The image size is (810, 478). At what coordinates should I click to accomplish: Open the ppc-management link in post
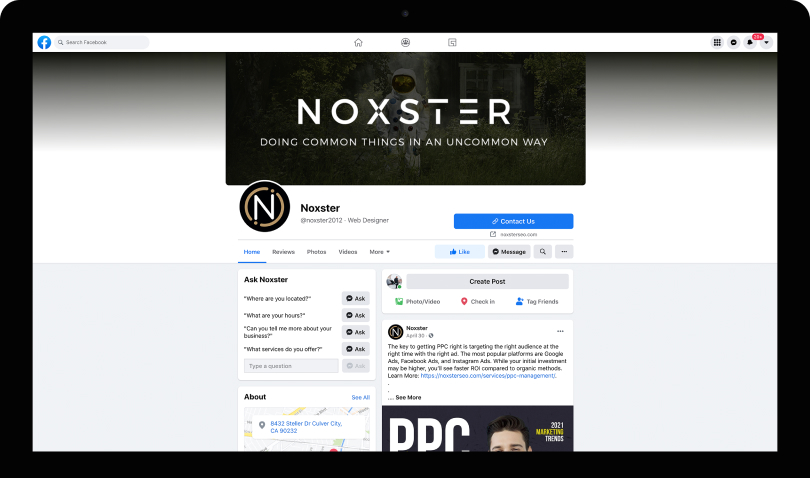click(488, 376)
